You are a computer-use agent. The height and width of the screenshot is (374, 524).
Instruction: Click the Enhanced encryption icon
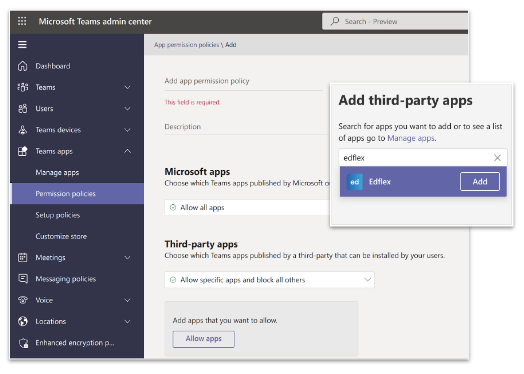[x=23, y=343]
